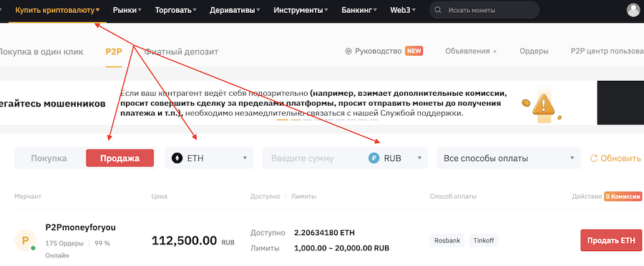Screen dimensions: 644x266
Task: Open the Руководство guide link
Action: 379,51
